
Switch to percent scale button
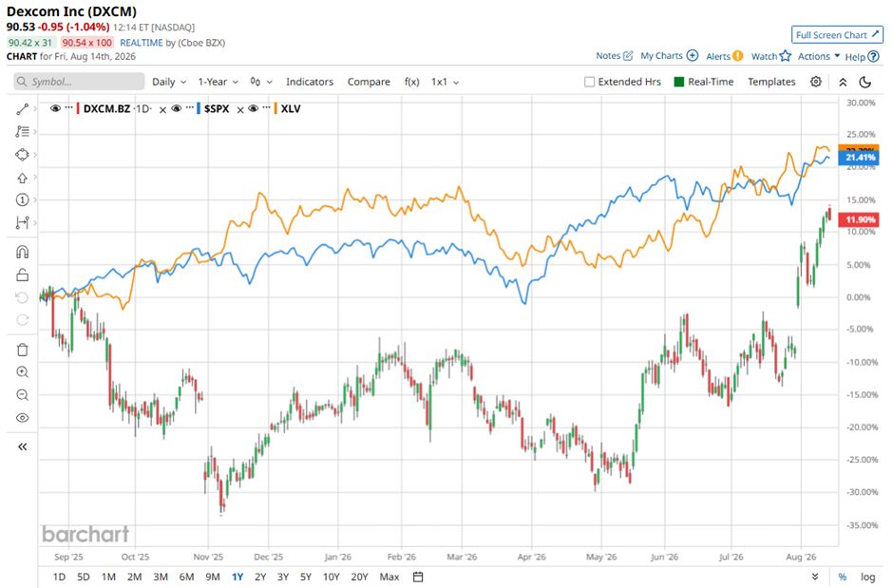843,577
